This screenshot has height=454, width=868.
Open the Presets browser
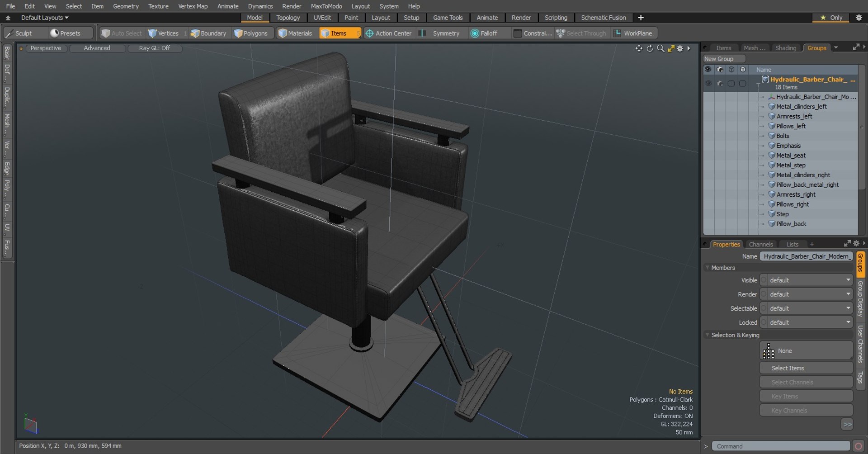coord(70,33)
